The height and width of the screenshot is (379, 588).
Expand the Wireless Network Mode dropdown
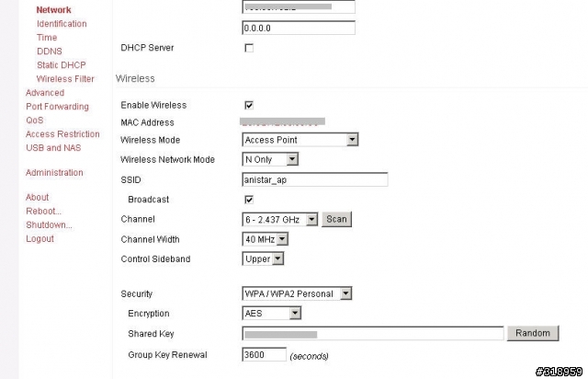270,160
